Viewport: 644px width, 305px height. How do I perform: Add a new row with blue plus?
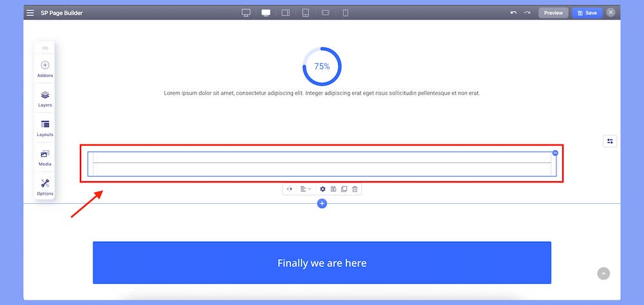[322, 204]
